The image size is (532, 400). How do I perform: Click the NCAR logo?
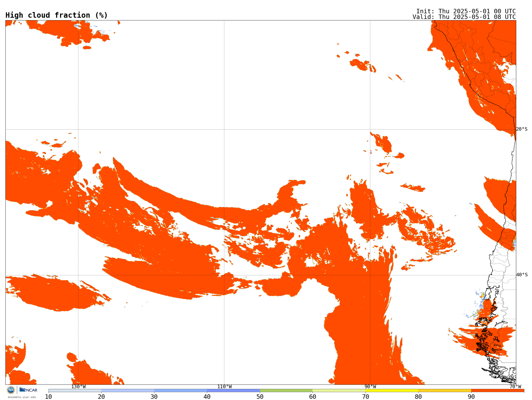coord(28,390)
